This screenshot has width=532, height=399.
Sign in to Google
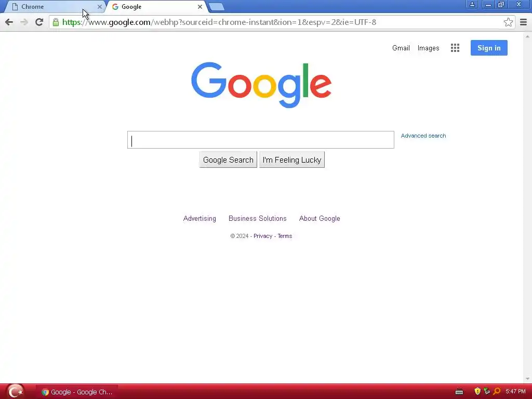[x=489, y=48]
